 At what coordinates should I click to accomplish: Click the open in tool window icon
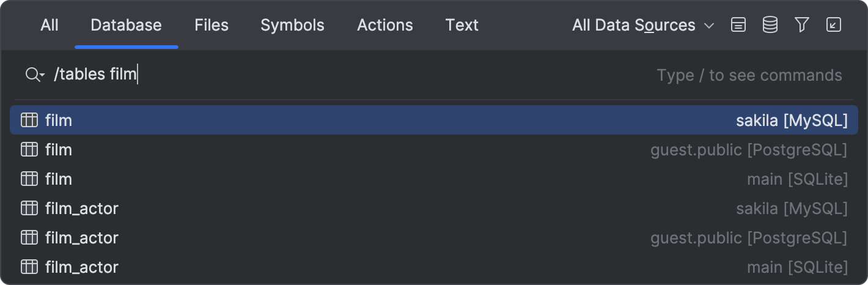pyautogui.click(x=833, y=25)
